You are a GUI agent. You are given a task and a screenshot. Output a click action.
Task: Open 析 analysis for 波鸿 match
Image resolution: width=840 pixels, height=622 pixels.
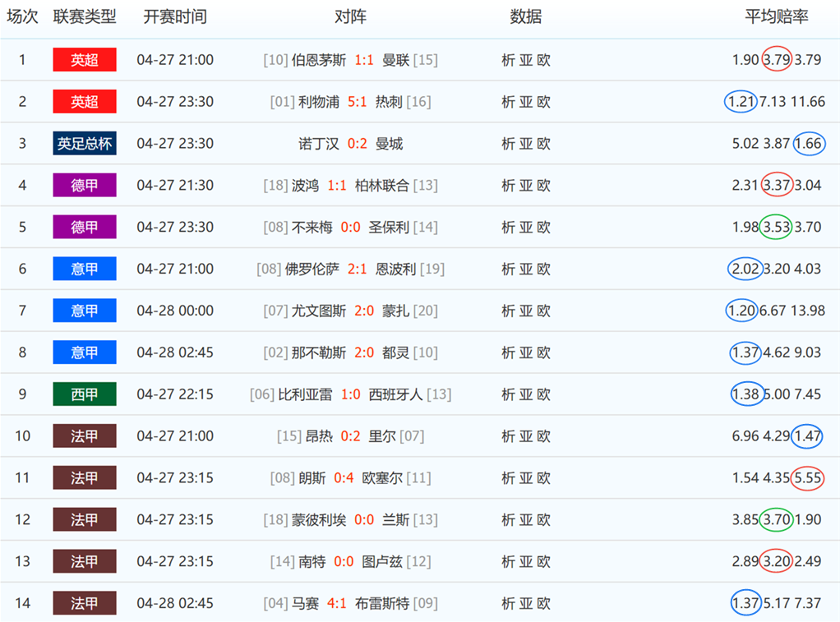[509, 186]
